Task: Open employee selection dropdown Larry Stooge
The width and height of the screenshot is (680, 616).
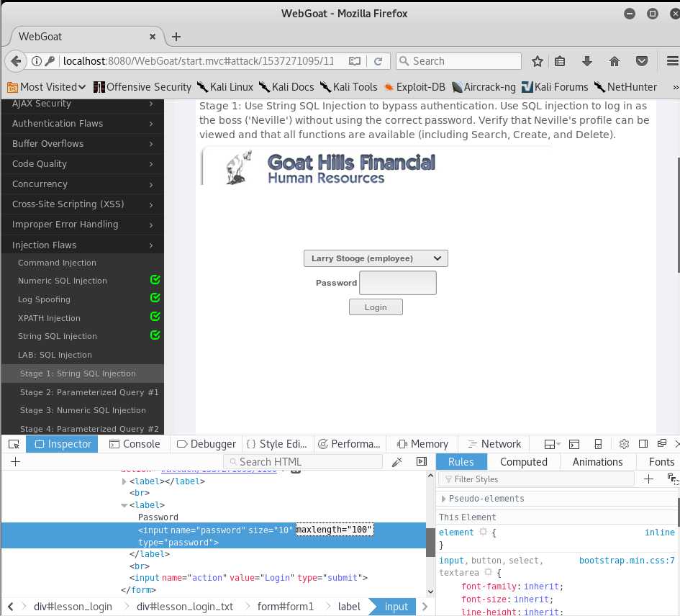Action: tap(376, 258)
